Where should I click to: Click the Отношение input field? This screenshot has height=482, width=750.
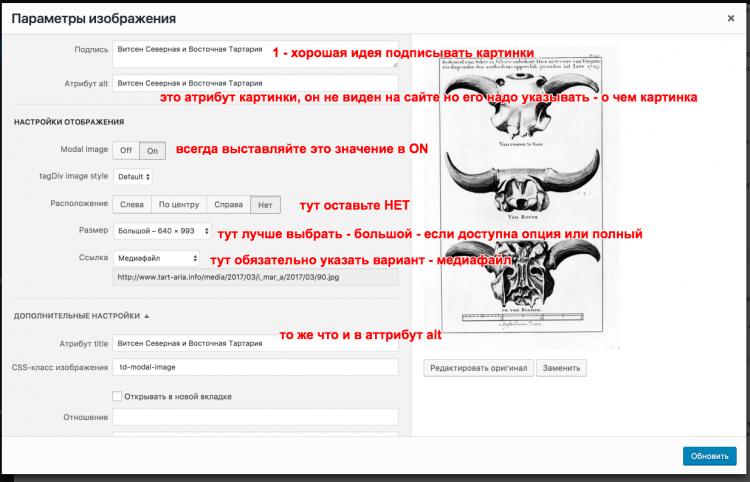click(255, 417)
